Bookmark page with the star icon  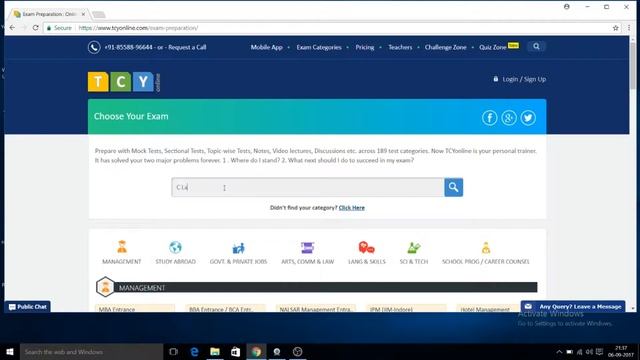(616, 28)
